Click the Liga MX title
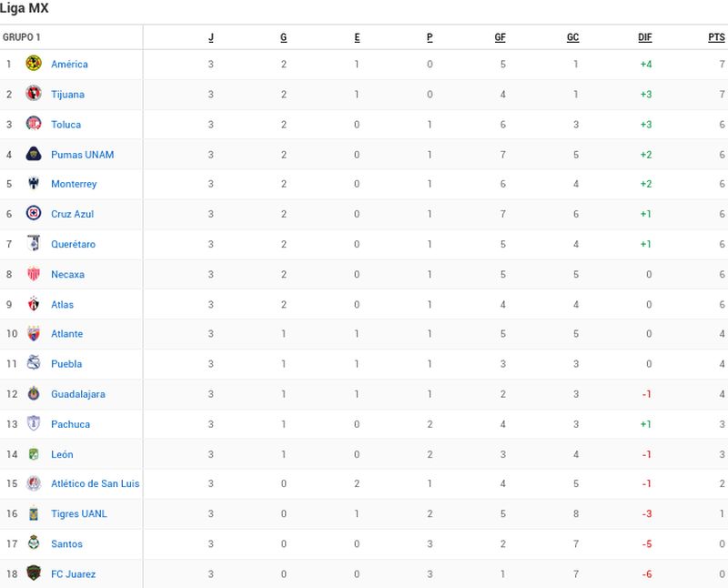Image resolution: width=728 pixels, height=588 pixels. point(25,8)
